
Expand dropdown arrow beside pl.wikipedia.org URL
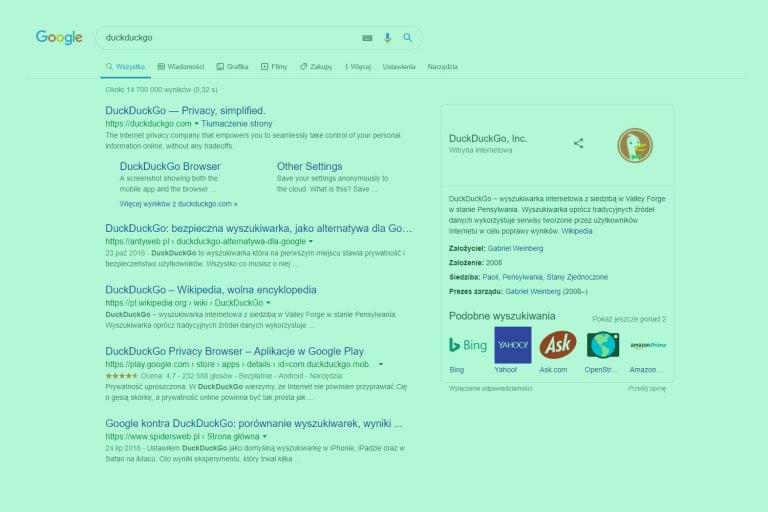pos(268,303)
